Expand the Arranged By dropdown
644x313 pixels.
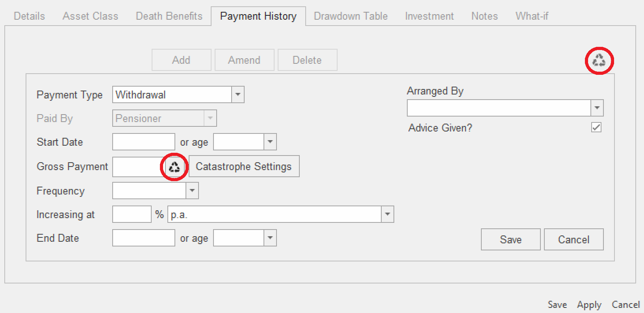[597, 108]
